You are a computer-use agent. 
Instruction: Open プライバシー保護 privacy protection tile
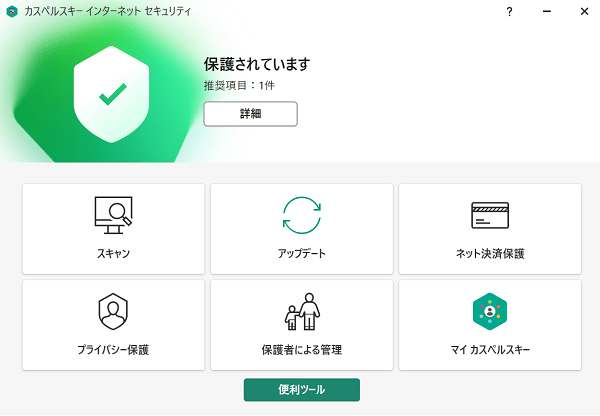(114, 325)
